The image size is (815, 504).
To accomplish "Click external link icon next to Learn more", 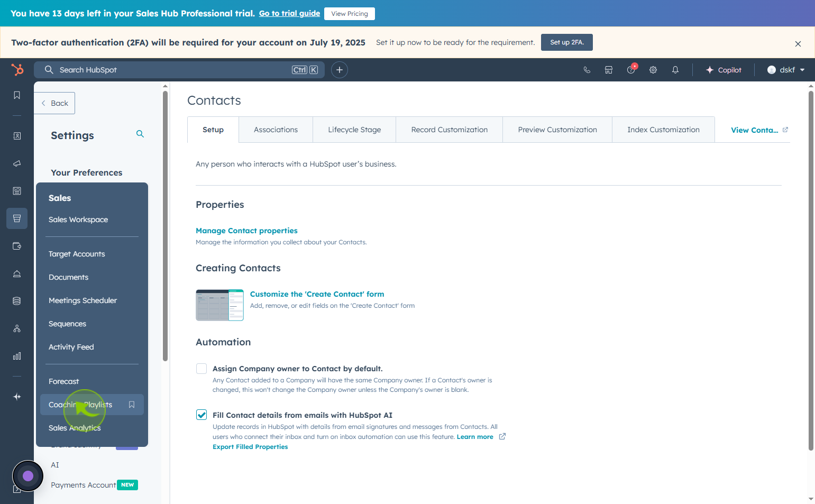I will tap(502, 436).
